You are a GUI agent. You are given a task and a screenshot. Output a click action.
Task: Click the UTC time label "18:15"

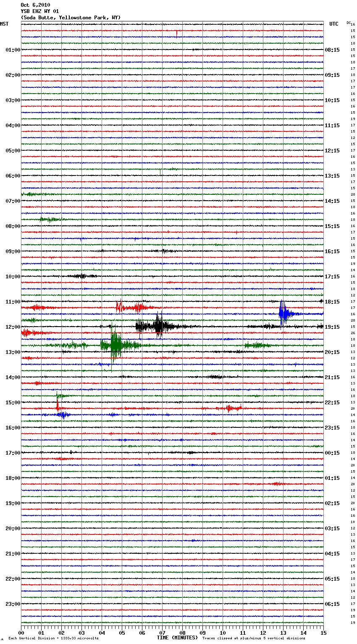coord(332,302)
